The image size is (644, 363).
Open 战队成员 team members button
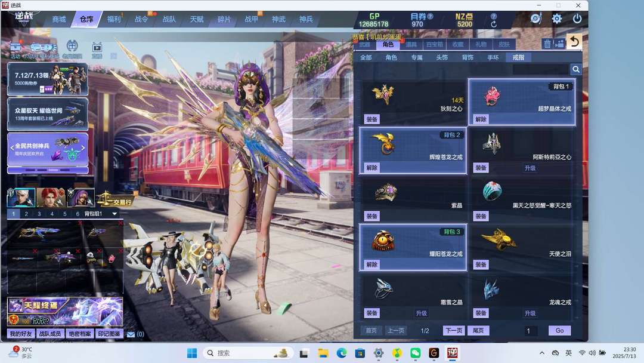point(49,334)
